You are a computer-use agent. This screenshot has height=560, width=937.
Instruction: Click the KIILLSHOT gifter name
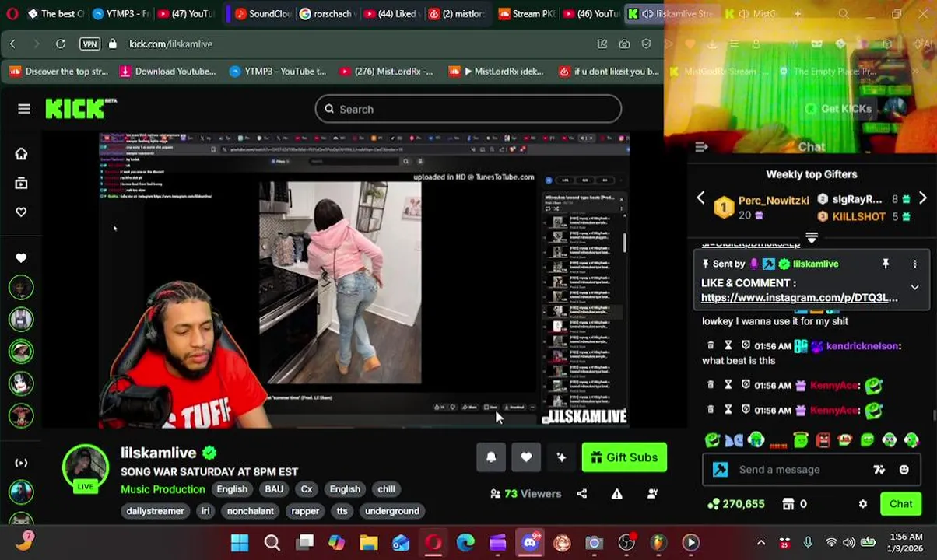click(859, 216)
